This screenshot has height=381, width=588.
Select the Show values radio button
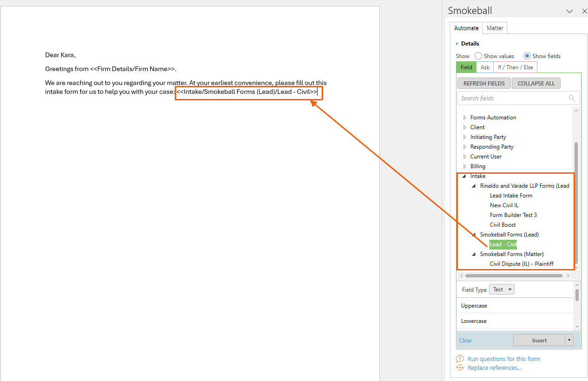[x=478, y=56]
